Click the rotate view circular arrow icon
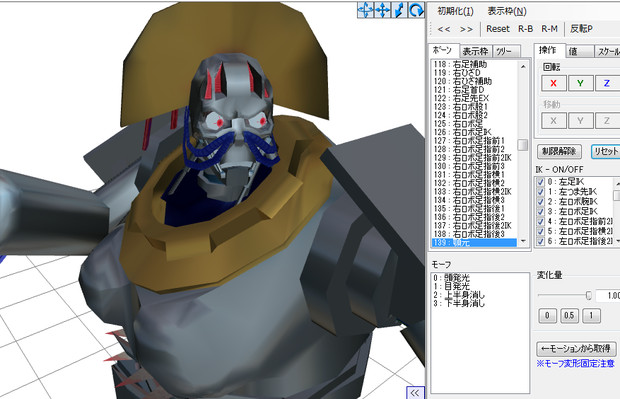 click(x=416, y=10)
